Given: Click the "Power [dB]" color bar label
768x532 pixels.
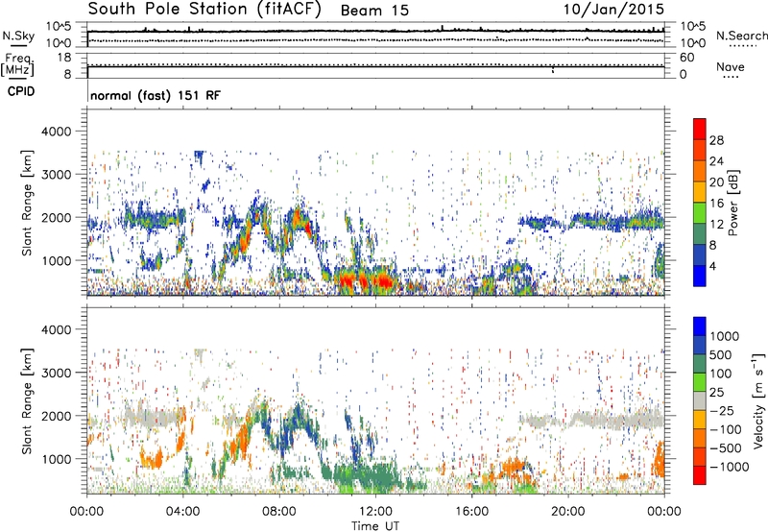Looking at the screenshot, I should 733,203.
